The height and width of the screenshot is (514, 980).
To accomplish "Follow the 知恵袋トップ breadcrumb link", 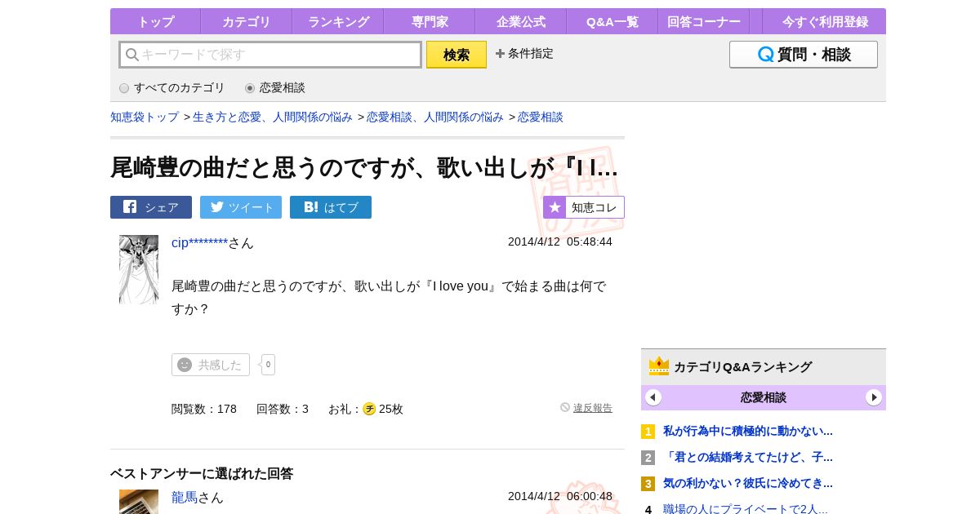I will (x=145, y=117).
